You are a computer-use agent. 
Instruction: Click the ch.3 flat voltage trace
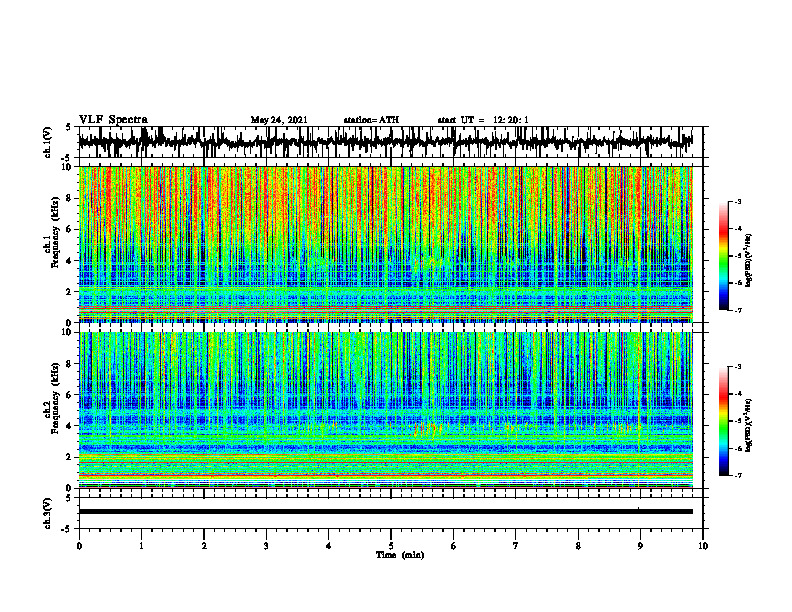(x=385, y=512)
